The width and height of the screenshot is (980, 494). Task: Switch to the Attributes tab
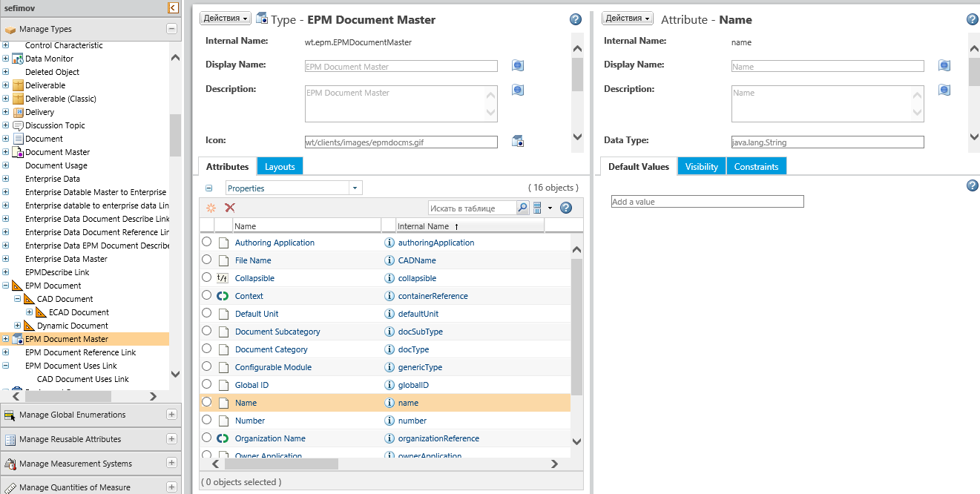(227, 167)
